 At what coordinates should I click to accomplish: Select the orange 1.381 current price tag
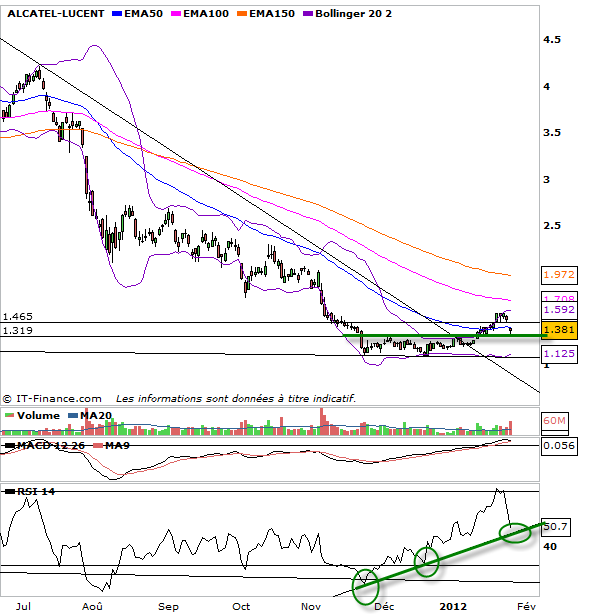pos(556,328)
